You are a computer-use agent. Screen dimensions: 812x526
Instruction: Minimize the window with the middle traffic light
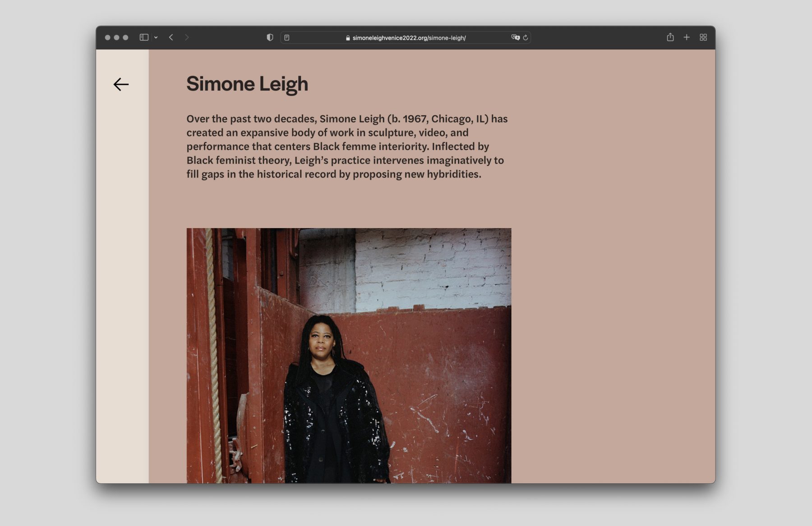point(117,37)
